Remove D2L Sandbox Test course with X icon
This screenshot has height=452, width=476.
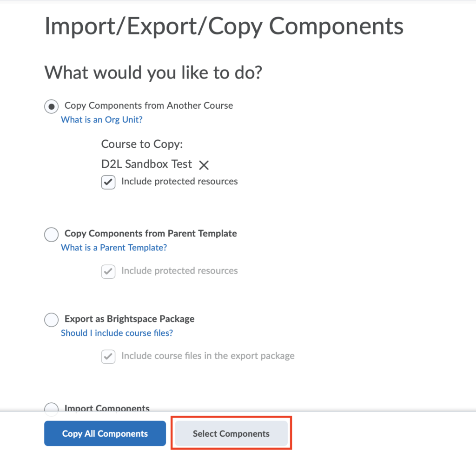204,165
